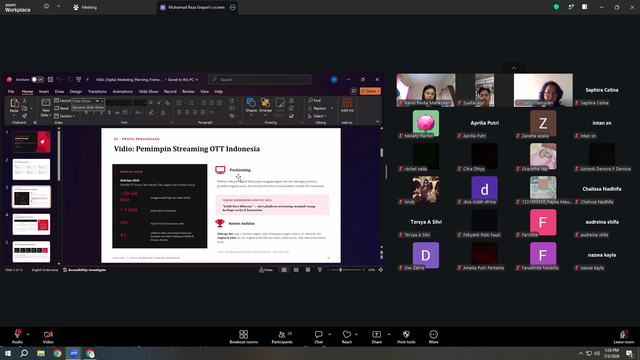Click Leave room button in Zoom
640x360 pixels.
point(624,337)
